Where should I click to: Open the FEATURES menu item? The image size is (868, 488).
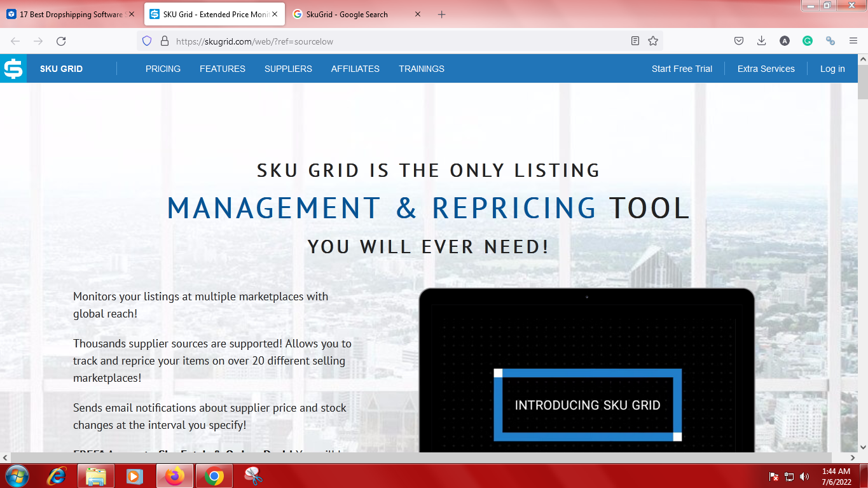coord(223,69)
